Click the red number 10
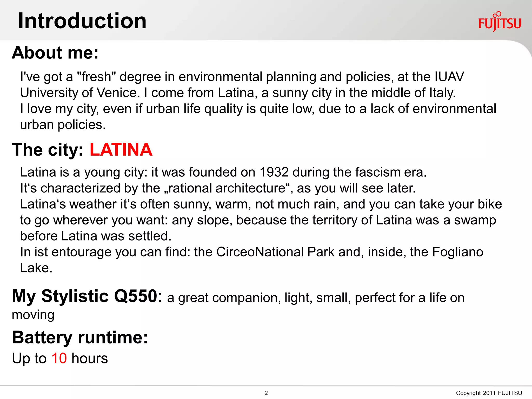Image resolution: width=532 pixels, height=399 pixels. pos(59,358)
